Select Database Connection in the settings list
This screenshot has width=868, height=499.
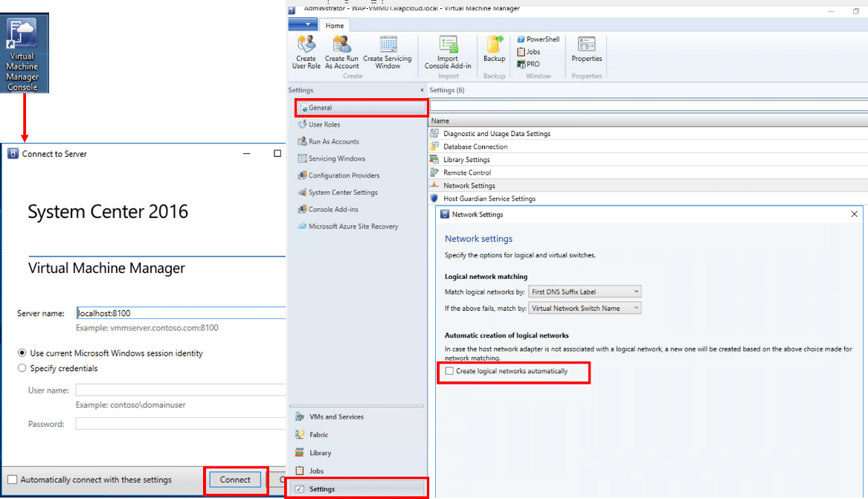tap(475, 147)
